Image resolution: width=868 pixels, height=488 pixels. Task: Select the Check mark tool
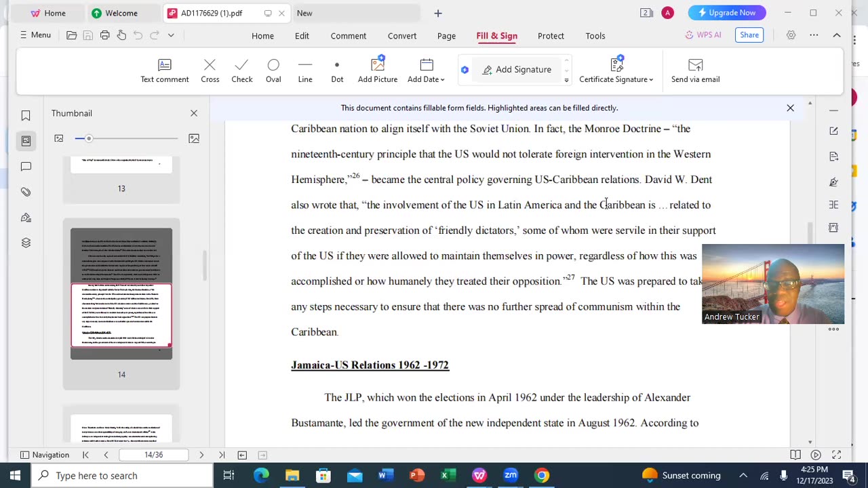[x=241, y=70]
